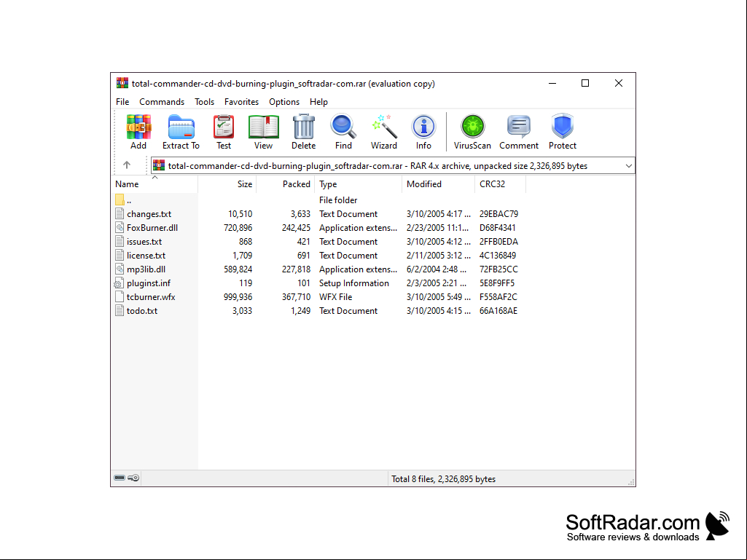Expand the archive path dropdown arrow

point(628,166)
